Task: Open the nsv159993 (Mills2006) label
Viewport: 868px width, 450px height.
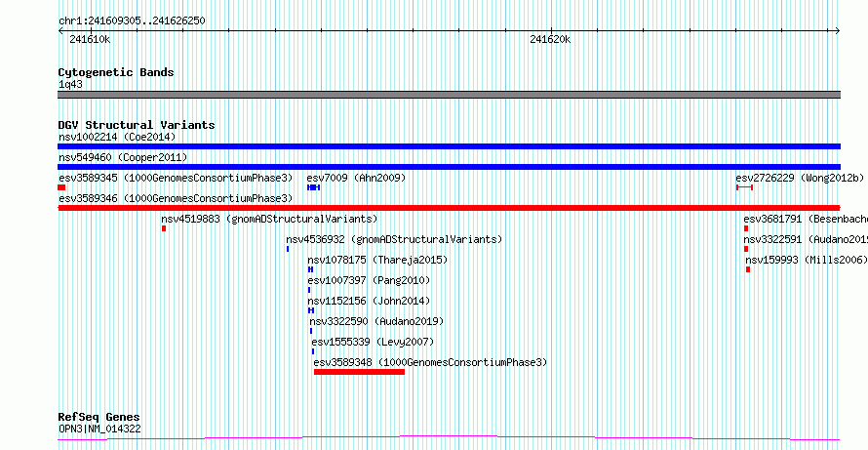Action: [807, 260]
